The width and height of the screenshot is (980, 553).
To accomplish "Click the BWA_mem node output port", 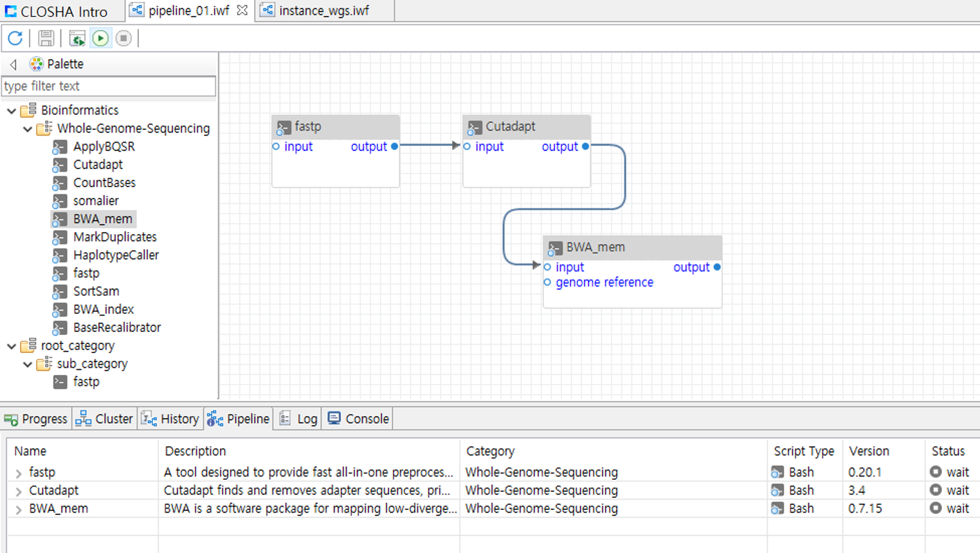I will coord(717,267).
